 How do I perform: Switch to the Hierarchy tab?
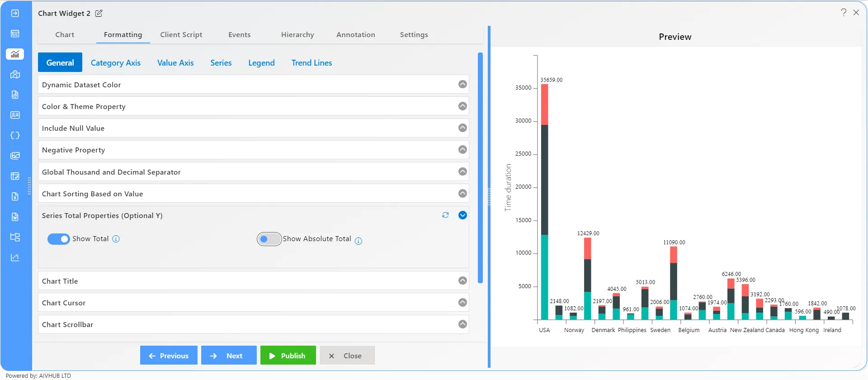click(x=297, y=34)
